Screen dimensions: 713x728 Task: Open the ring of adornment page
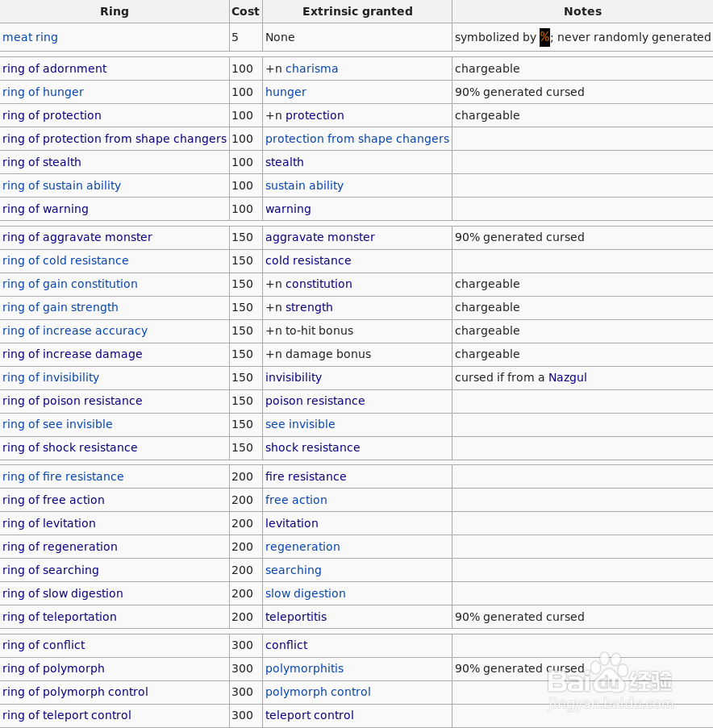[54, 69]
